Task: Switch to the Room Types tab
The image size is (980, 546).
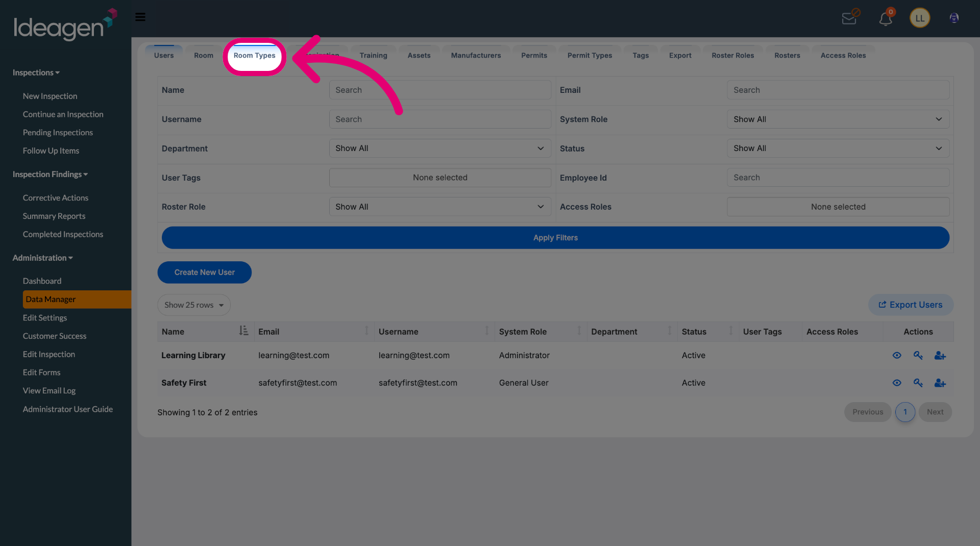Action: 254,55
